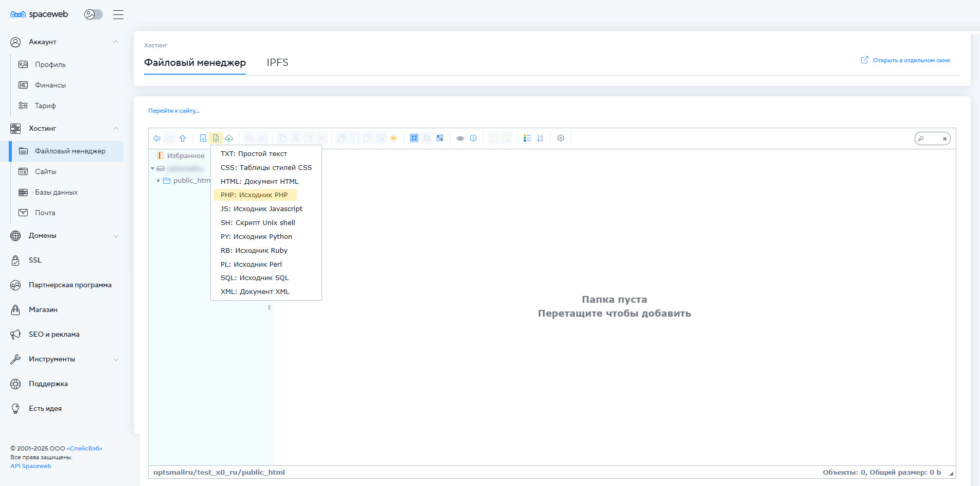
Task: Click the info icon in toolbar
Action: coord(473,138)
